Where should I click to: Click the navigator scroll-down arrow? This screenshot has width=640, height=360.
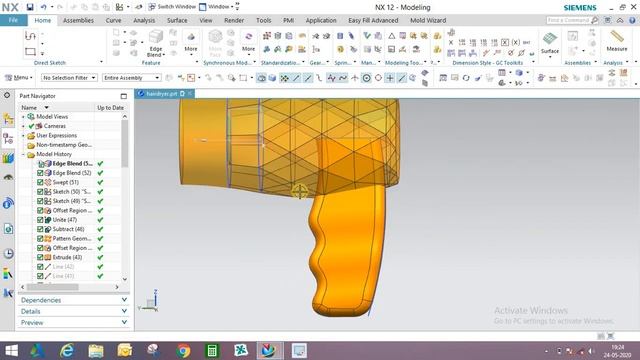[x=125, y=280]
